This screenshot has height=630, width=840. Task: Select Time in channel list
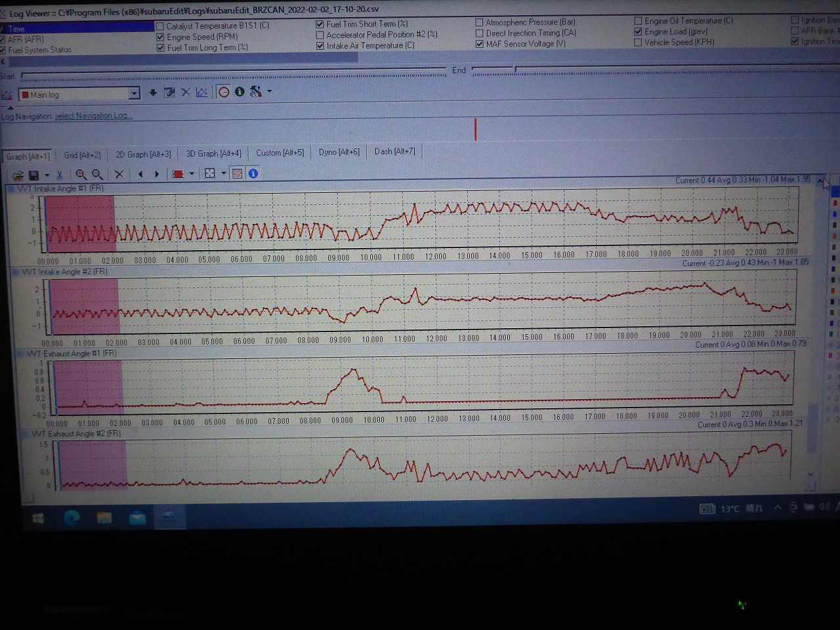coord(77,28)
